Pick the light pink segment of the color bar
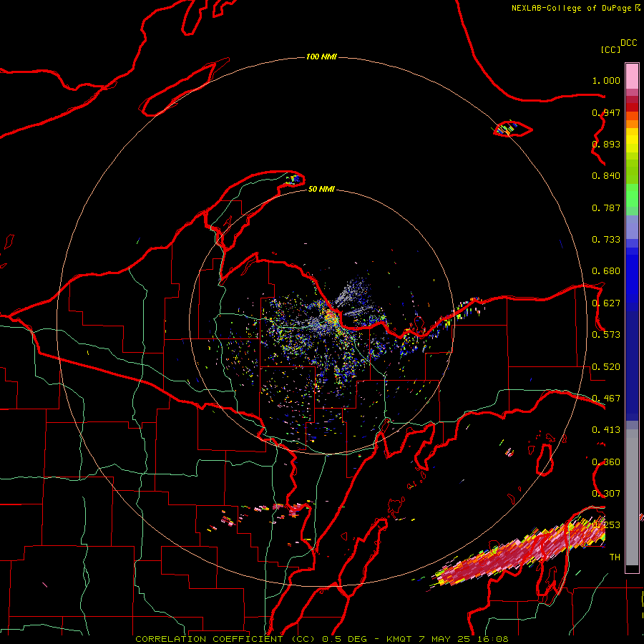 tap(632, 77)
